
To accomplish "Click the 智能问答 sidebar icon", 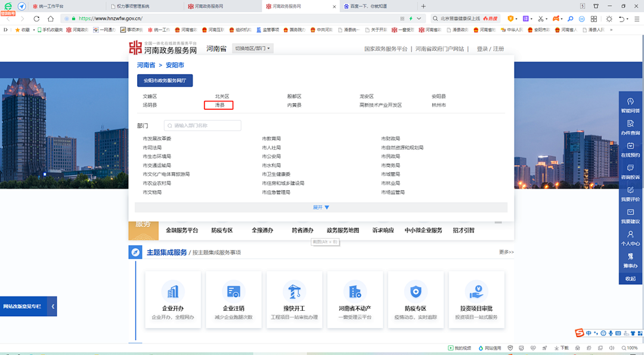I will pos(630,101).
